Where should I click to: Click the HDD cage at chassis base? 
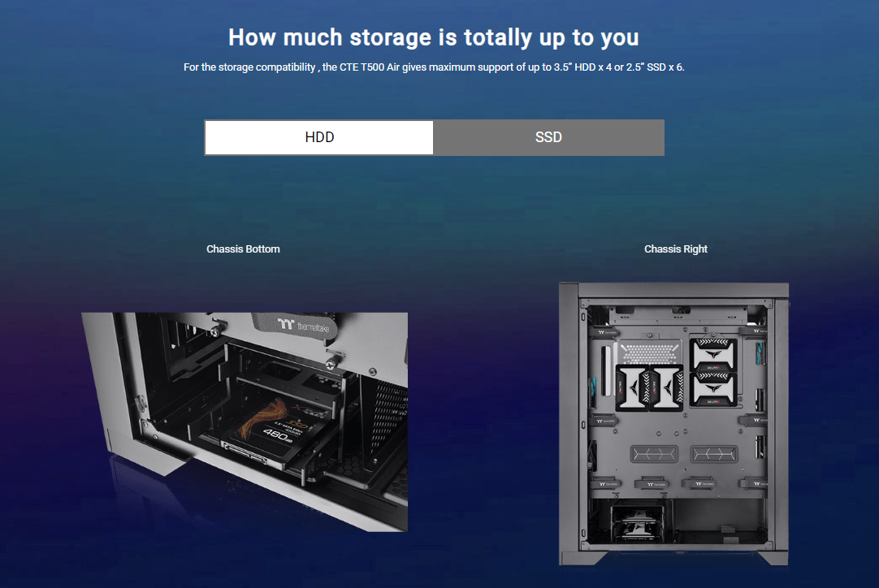[637, 522]
